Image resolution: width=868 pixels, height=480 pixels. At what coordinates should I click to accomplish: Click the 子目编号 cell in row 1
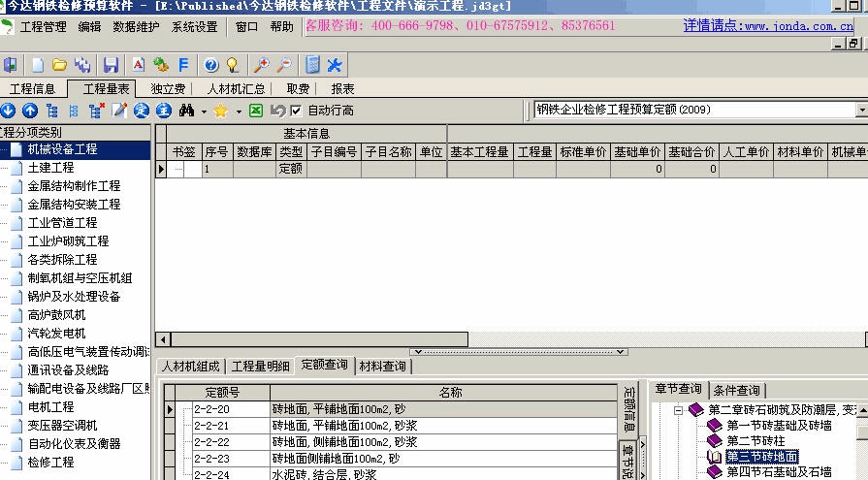point(334,169)
